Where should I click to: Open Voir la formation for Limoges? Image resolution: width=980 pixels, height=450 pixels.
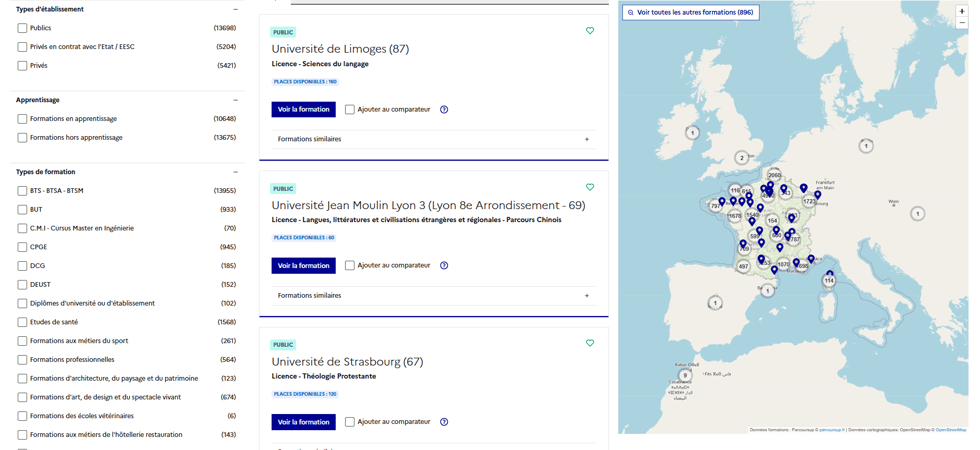tap(303, 110)
